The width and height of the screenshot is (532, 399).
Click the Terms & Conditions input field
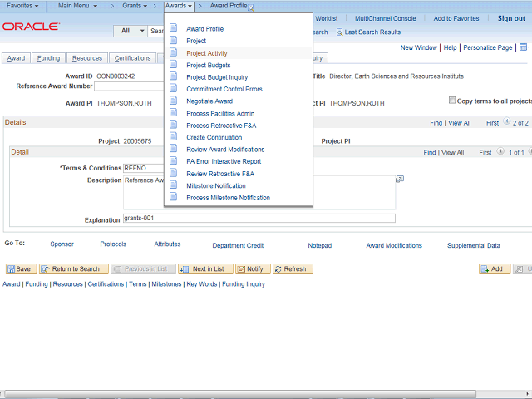(x=144, y=168)
